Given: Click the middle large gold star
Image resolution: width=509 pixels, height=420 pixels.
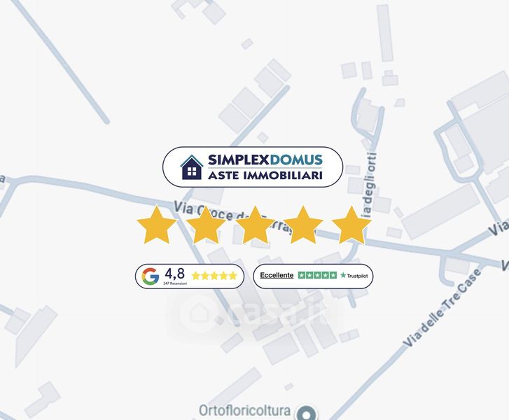Looking at the screenshot, I should pyautogui.click(x=255, y=225).
